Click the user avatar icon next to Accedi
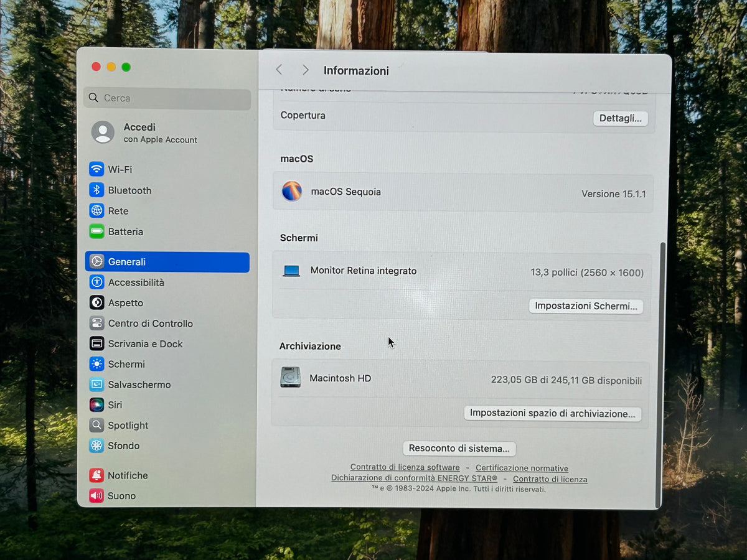This screenshot has height=560, width=747. pyautogui.click(x=103, y=132)
